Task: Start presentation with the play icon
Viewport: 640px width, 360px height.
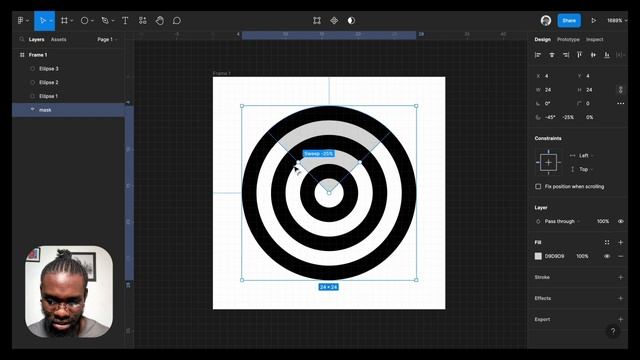Action: tap(593, 20)
